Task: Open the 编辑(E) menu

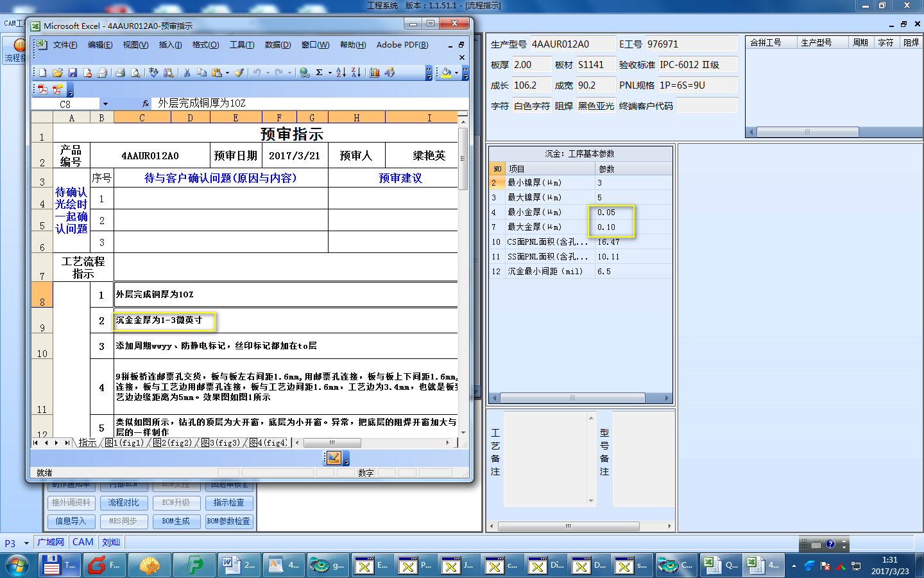Action: point(100,45)
